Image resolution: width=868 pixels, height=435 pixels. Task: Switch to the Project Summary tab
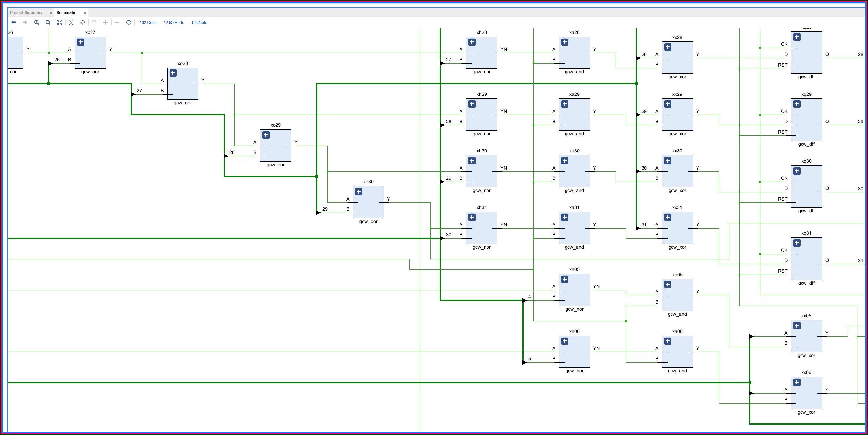coord(26,13)
